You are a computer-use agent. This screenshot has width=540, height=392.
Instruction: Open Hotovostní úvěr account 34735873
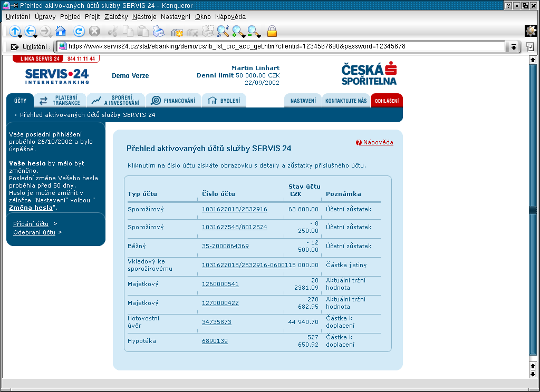click(217, 322)
